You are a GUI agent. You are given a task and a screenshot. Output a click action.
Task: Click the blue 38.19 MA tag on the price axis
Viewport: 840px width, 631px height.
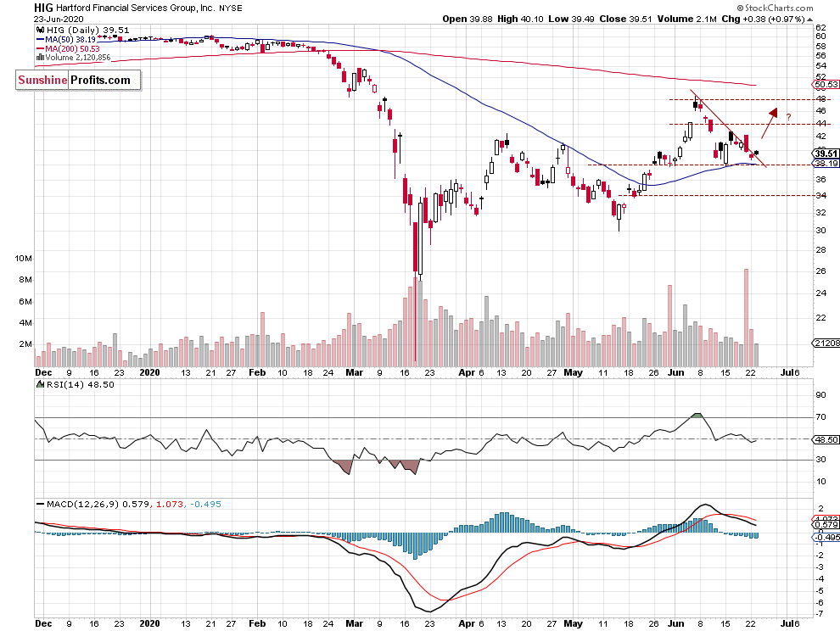pos(826,164)
